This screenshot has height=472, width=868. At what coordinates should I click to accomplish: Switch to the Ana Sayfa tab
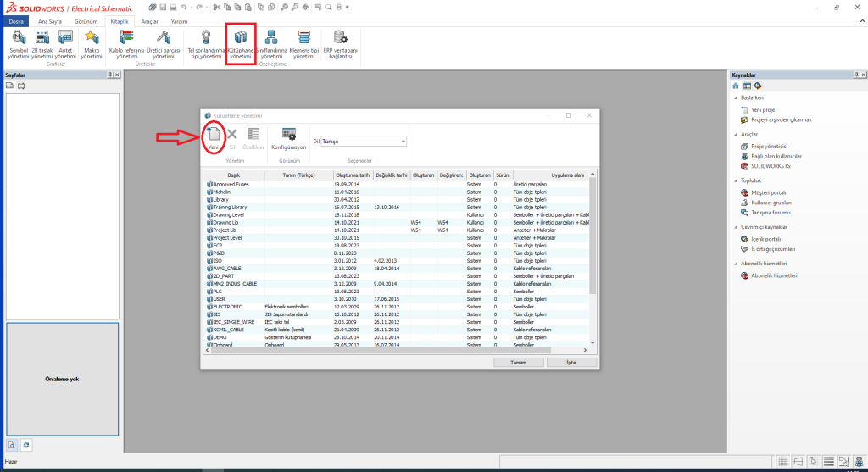coord(47,20)
